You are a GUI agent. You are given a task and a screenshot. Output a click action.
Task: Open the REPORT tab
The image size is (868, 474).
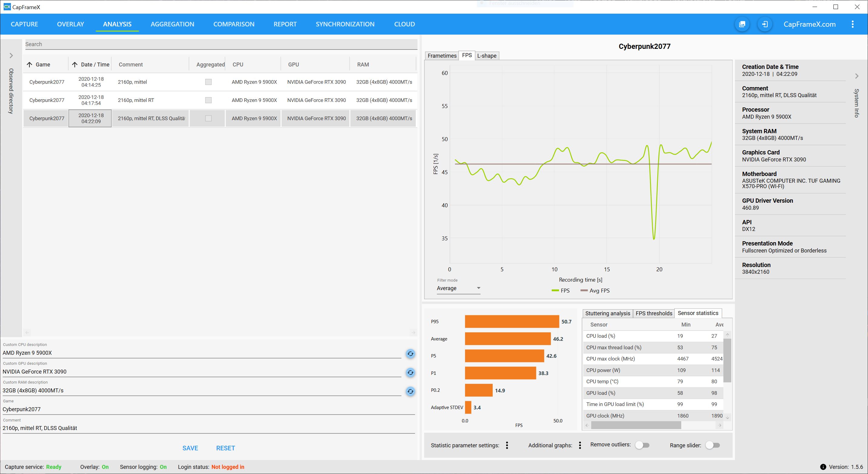285,24
